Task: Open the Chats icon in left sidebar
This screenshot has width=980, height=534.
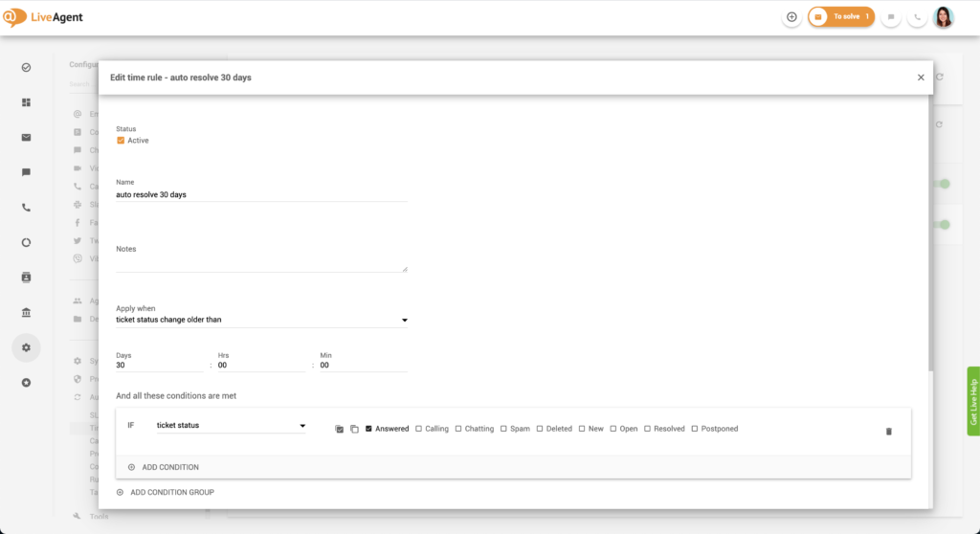Action: 26,172
